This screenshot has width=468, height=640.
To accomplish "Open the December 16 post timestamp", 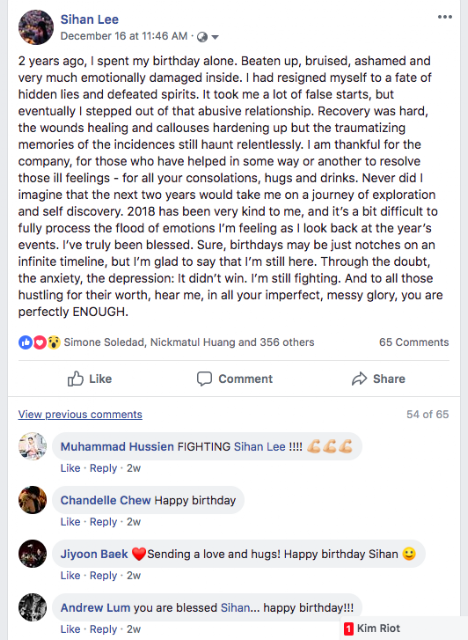I will pyautogui.click(x=124, y=36).
